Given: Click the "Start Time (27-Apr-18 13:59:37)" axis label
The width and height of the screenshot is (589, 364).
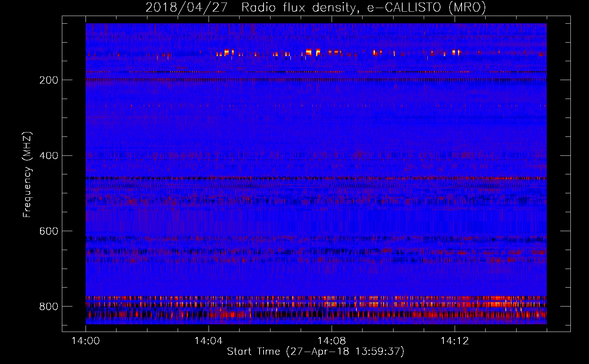Looking at the screenshot, I should click(x=316, y=352).
